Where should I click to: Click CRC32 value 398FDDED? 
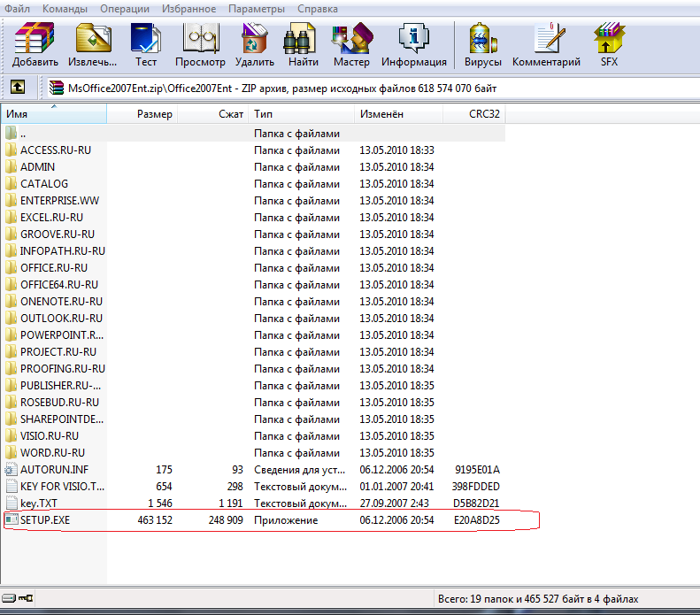(475, 487)
